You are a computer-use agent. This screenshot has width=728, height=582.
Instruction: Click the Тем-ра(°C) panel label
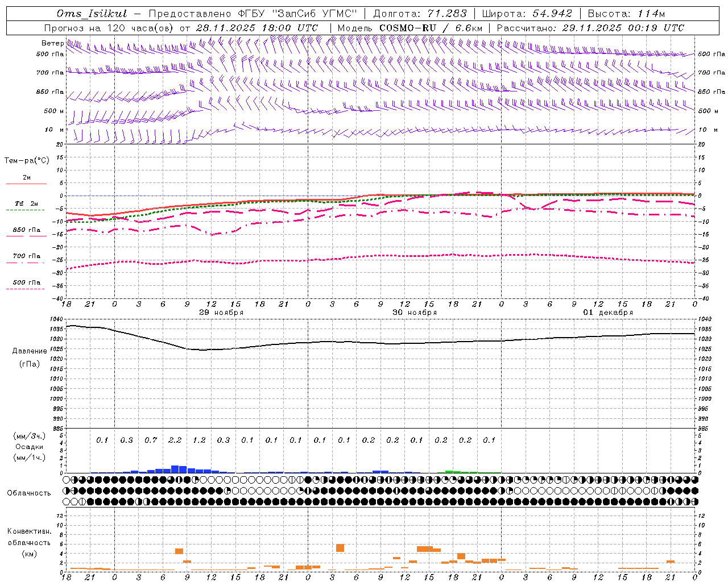point(27,161)
